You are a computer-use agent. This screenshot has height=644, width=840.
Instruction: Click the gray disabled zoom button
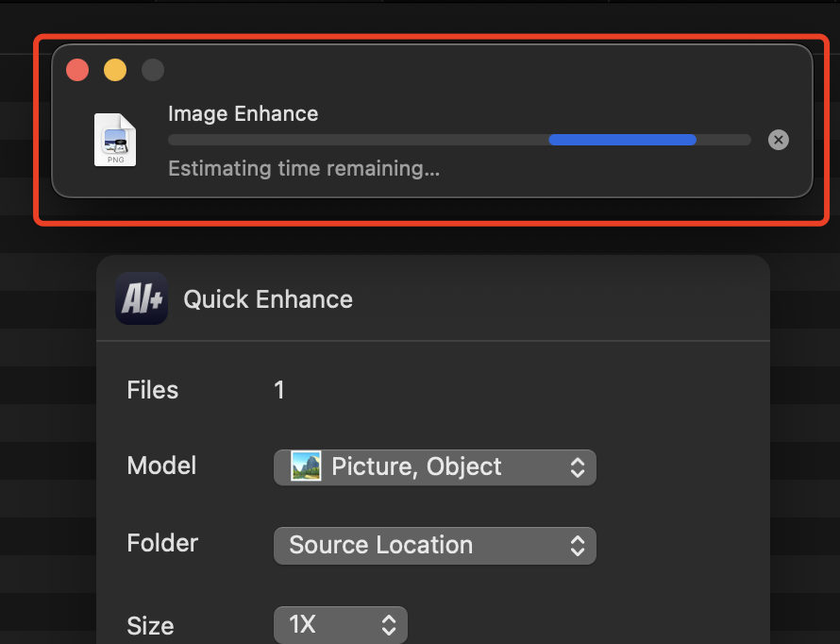pos(152,70)
